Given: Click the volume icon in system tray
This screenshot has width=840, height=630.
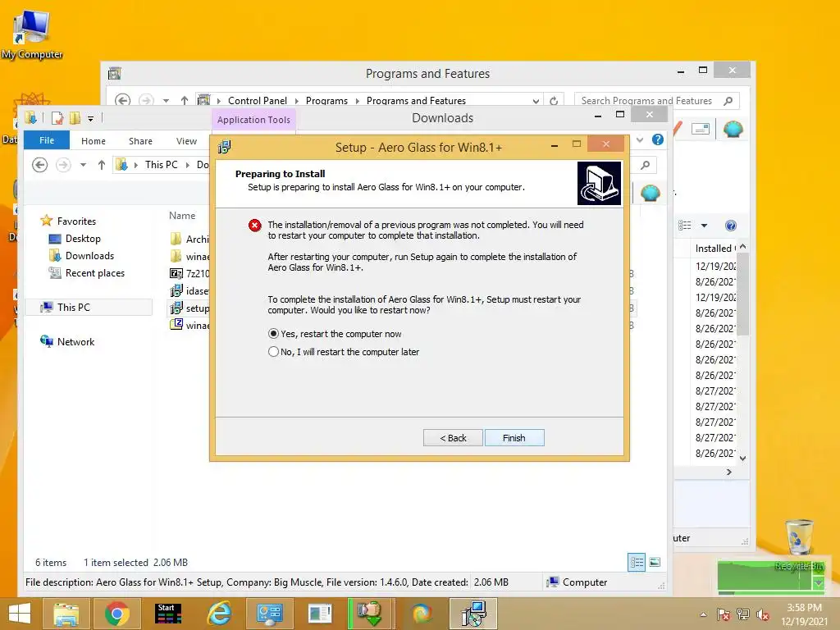Looking at the screenshot, I should [x=762, y=614].
